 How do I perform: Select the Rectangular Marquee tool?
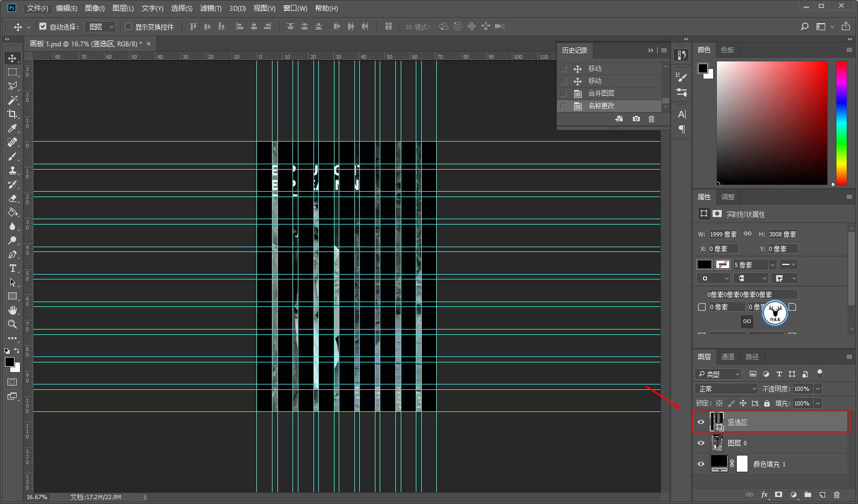point(12,72)
